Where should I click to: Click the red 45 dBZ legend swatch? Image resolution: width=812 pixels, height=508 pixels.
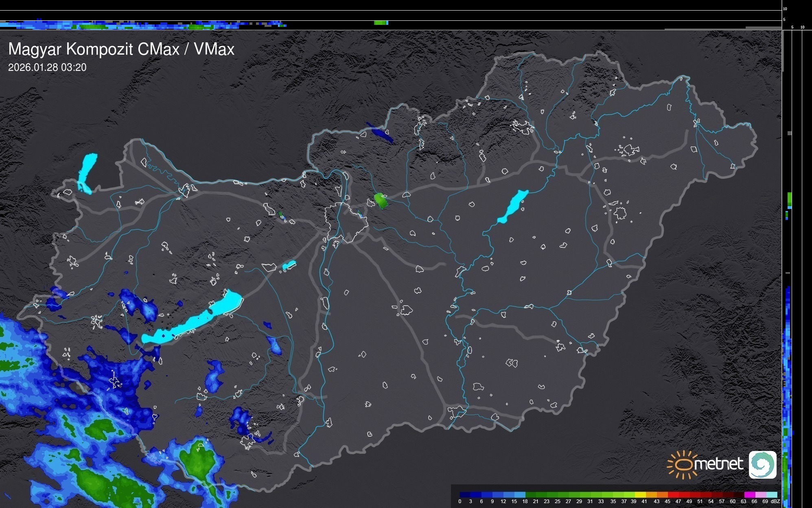pos(672,495)
